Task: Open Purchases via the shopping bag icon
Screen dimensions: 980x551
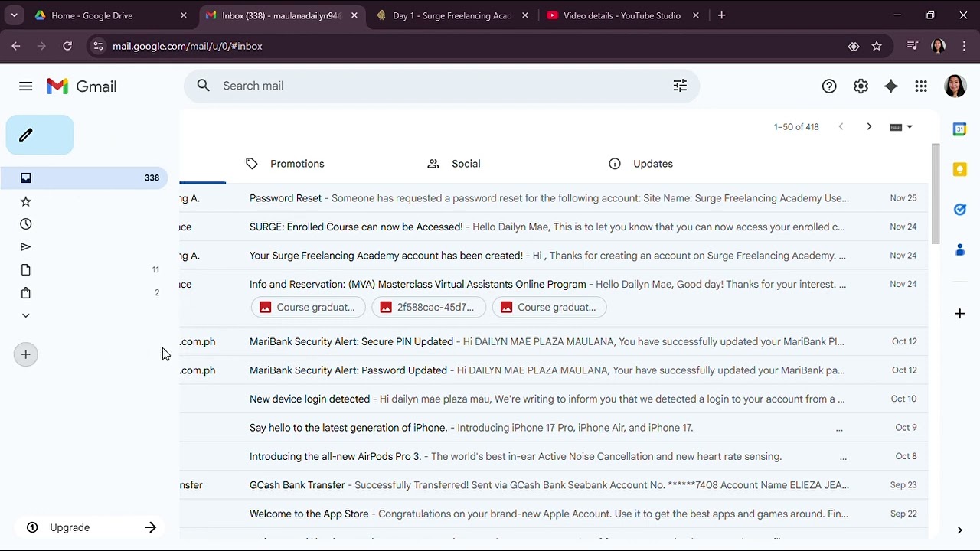Action: click(x=25, y=292)
